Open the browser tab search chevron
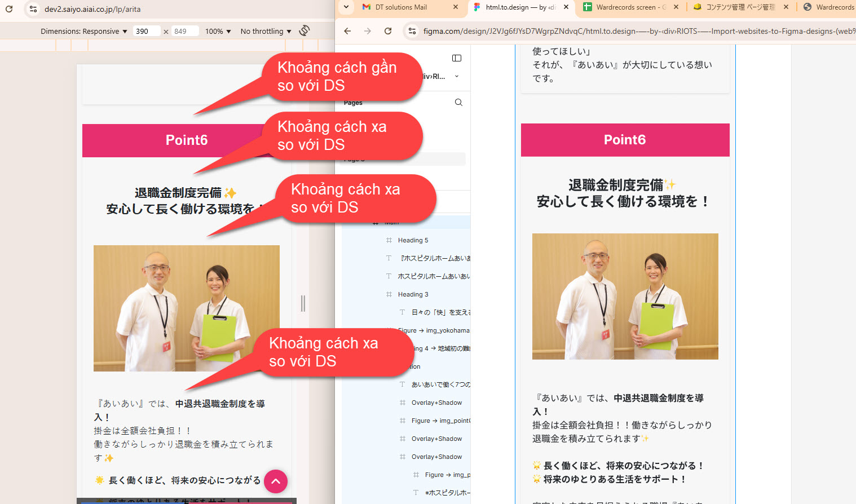The width and height of the screenshot is (856, 504). pos(346,7)
